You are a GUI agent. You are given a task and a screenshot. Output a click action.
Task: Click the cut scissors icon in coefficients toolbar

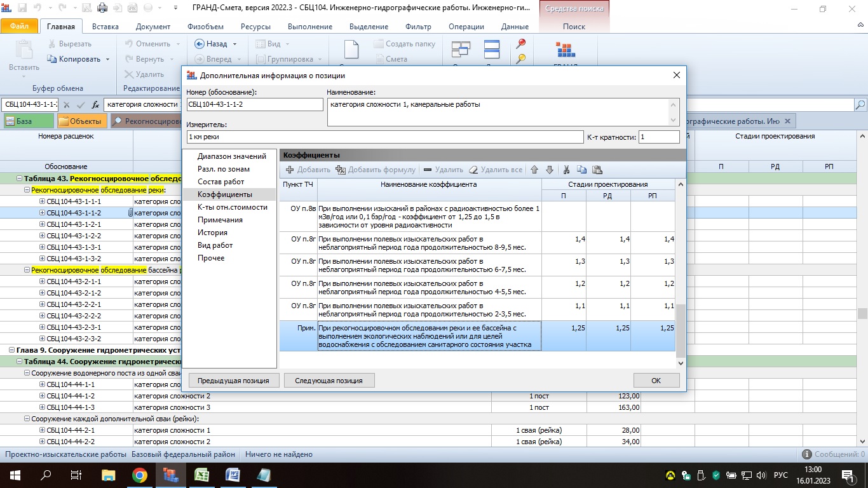click(x=566, y=170)
